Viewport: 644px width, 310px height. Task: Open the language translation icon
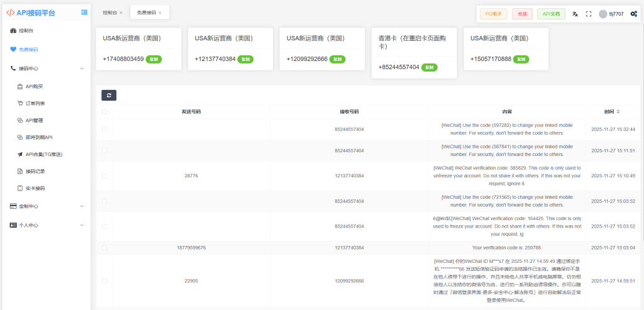coord(575,14)
